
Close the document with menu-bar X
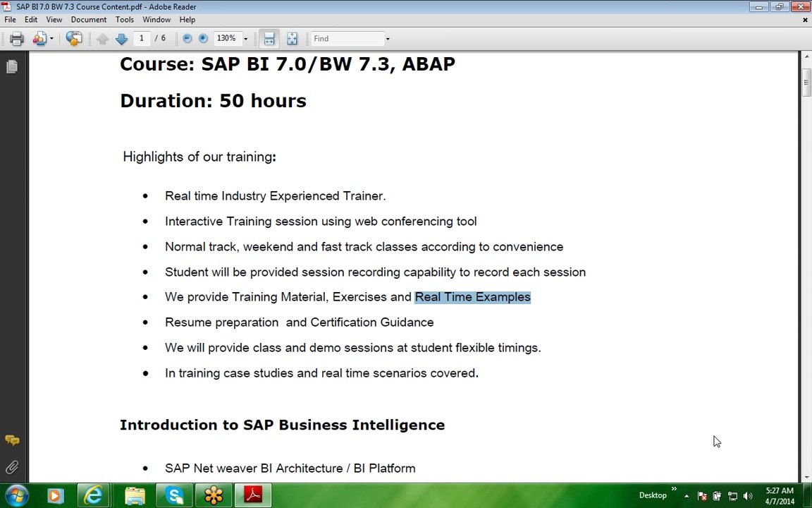pos(805,20)
